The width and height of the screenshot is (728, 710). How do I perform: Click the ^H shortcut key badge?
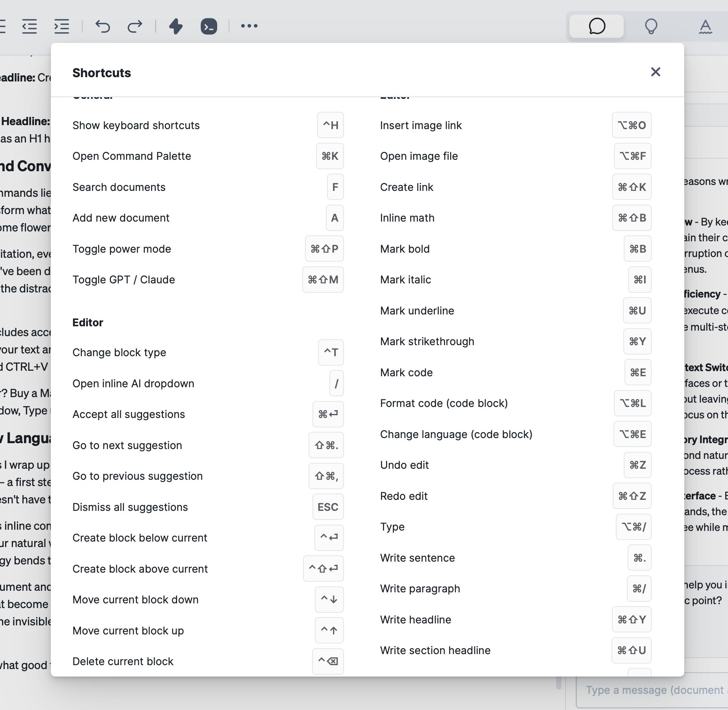331,125
